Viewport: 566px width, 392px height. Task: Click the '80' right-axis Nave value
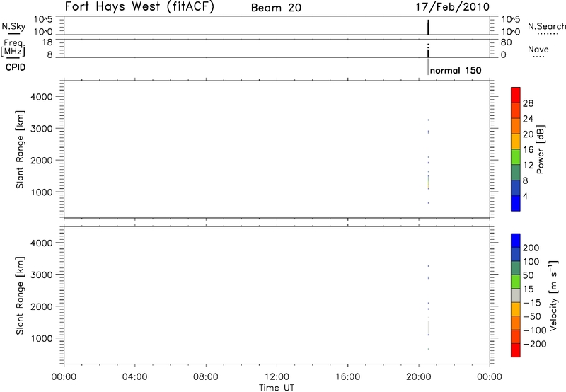[x=506, y=42]
